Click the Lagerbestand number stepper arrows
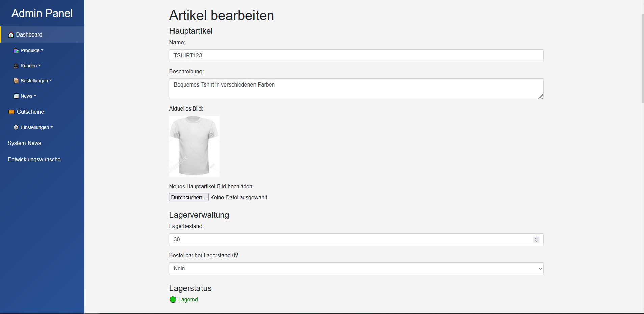Image resolution: width=644 pixels, height=314 pixels. pos(536,240)
